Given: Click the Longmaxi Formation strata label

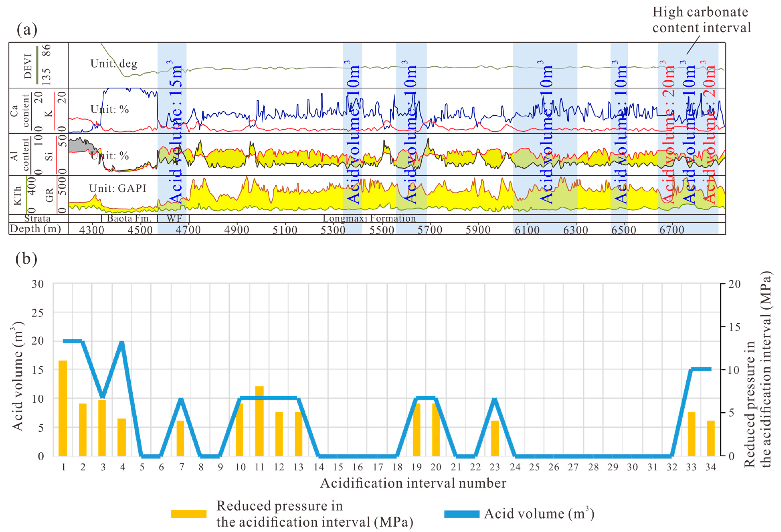Looking at the screenshot, I should coord(369,218).
